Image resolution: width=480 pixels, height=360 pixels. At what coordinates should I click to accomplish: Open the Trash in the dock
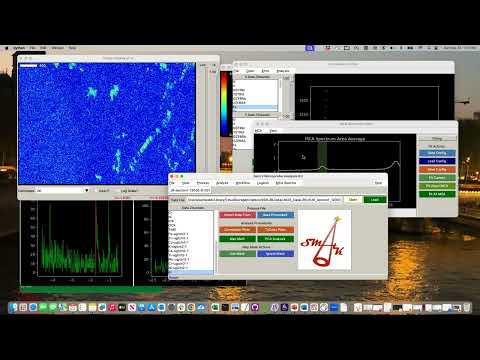pos(467,307)
